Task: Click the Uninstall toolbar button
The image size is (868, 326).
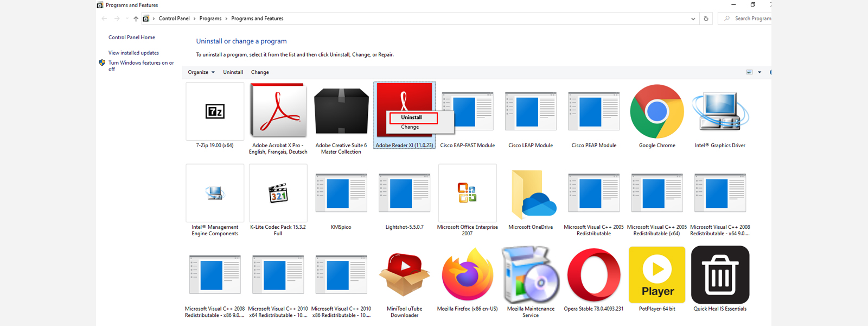Action: tap(233, 72)
